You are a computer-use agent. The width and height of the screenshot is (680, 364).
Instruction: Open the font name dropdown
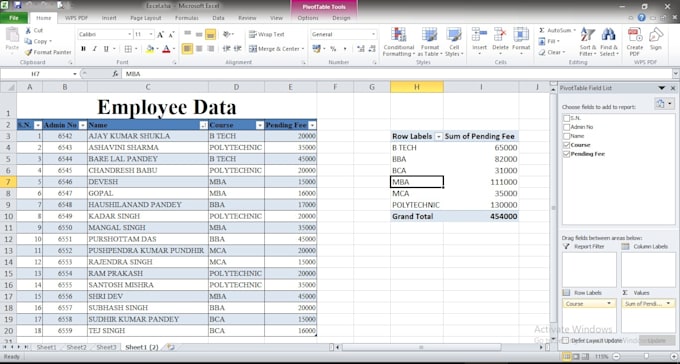click(x=129, y=34)
